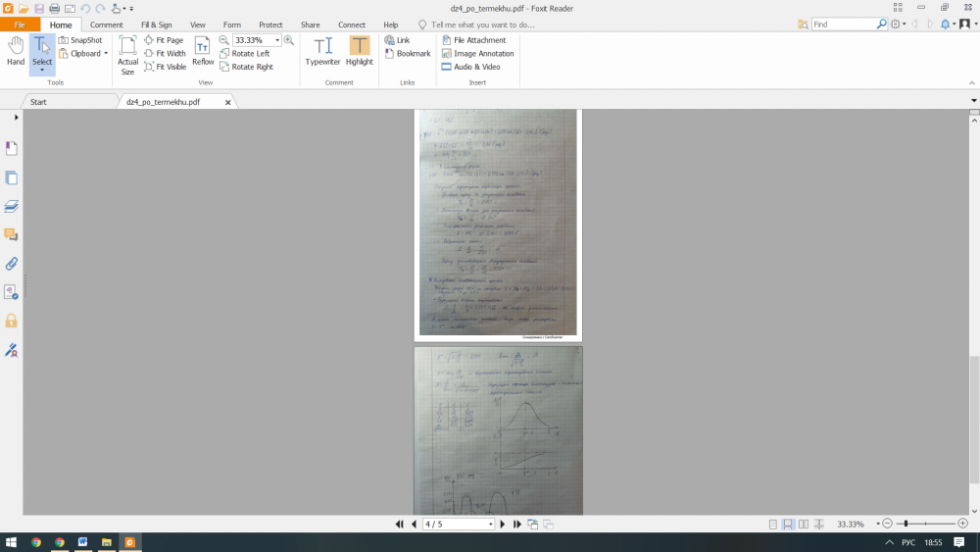Open the Windows Start menu
This screenshot has width=980, height=552.
(x=11, y=542)
